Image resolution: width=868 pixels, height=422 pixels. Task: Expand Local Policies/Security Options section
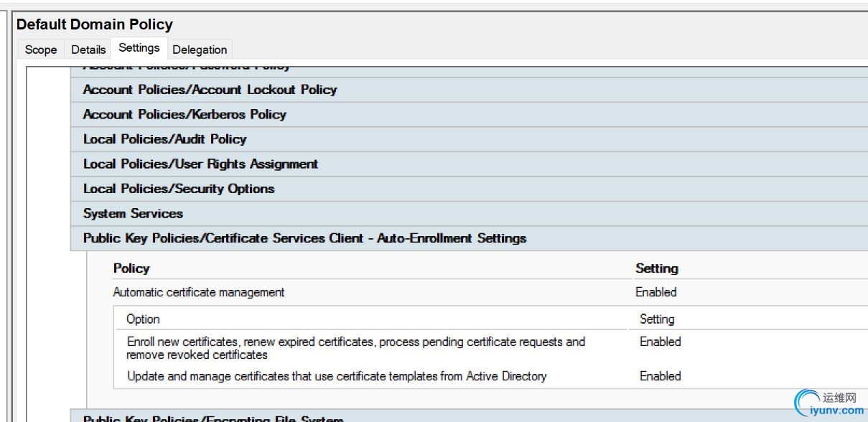[x=469, y=189]
